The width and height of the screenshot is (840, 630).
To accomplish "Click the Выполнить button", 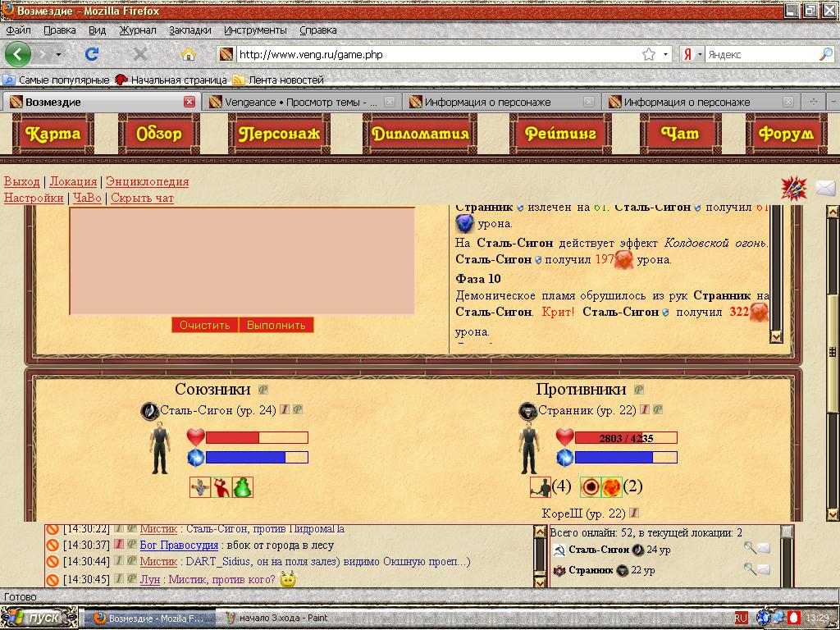I will pyautogui.click(x=276, y=325).
